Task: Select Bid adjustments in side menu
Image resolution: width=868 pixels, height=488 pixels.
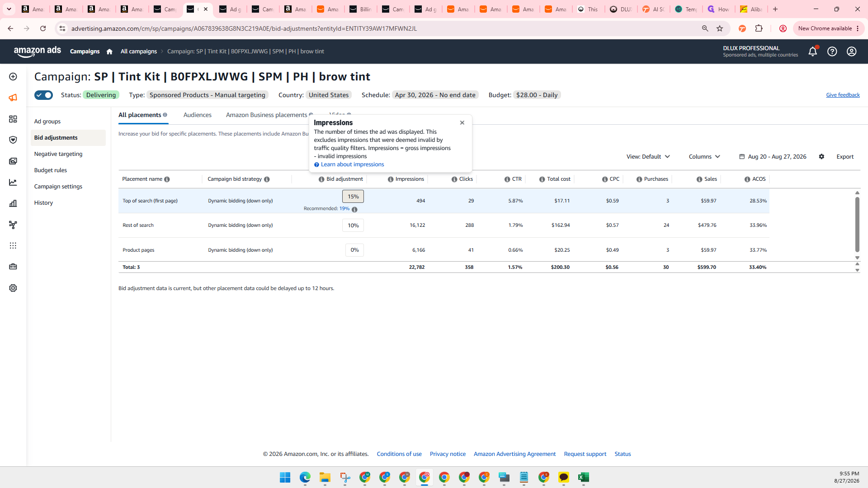Action: pos(68,138)
